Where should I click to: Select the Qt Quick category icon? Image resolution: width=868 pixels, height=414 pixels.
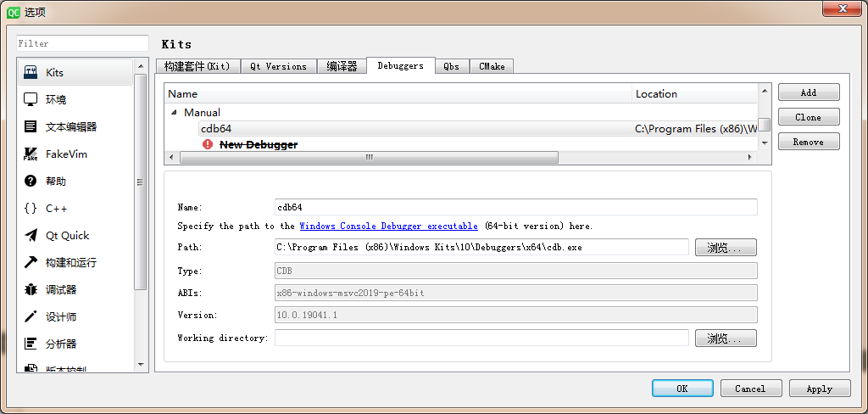point(31,236)
